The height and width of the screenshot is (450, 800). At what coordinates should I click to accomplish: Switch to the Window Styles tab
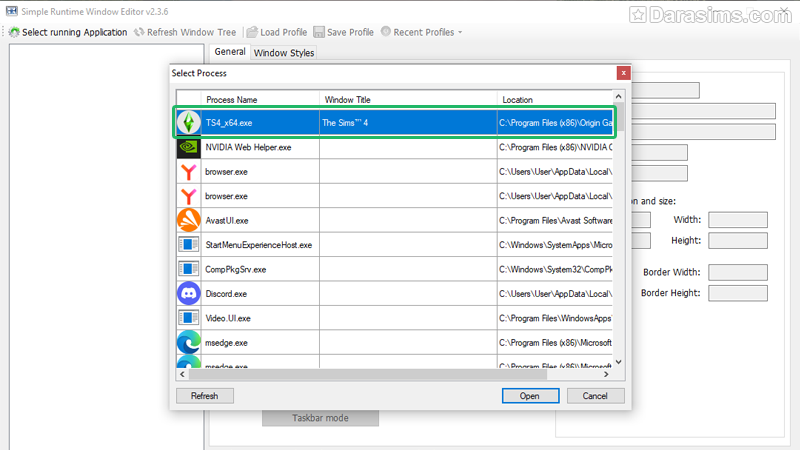283,52
